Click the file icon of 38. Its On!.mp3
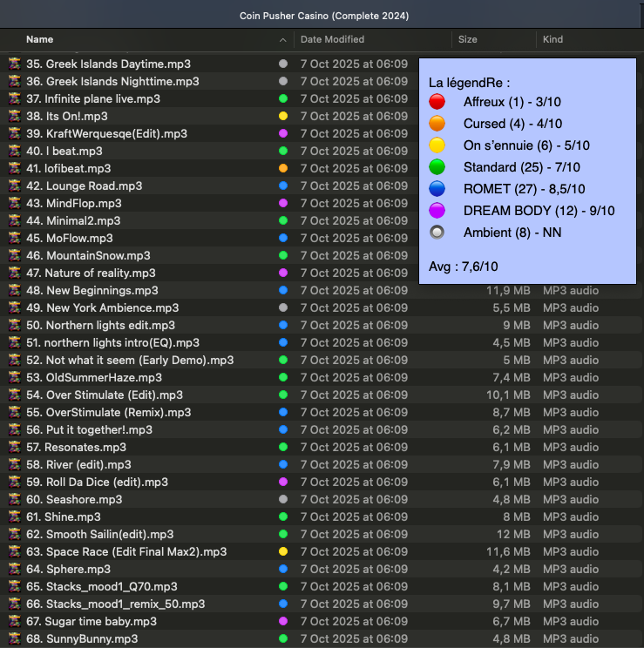This screenshot has height=648, width=644. [x=15, y=116]
